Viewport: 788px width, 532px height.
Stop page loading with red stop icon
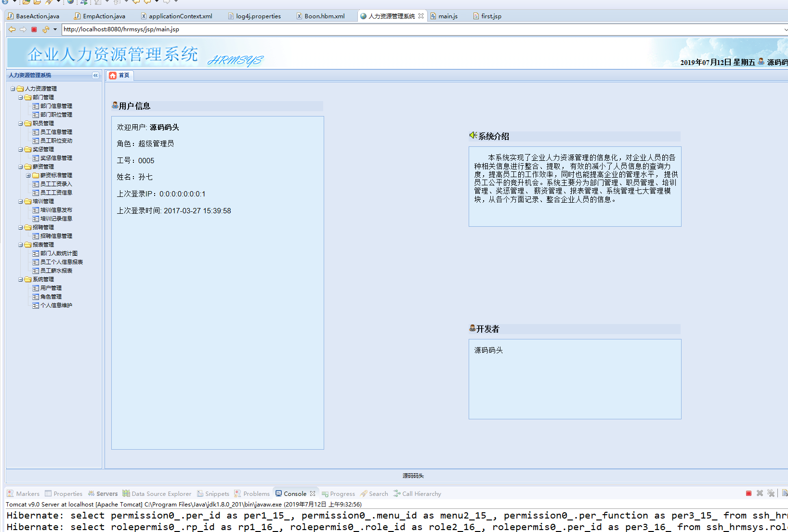click(x=34, y=29)
